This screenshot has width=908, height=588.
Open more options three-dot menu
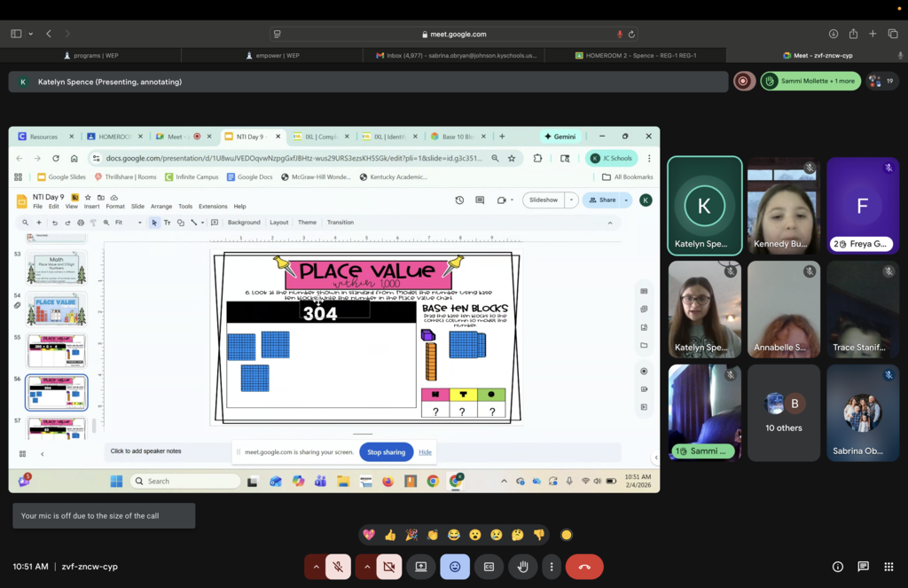tap(552, 567)
